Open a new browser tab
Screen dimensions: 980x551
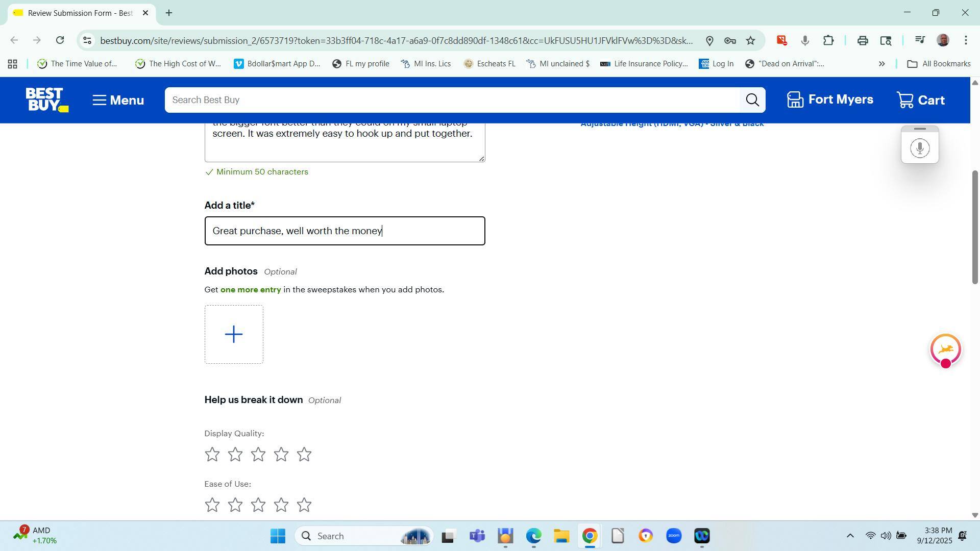click(169, 13)
